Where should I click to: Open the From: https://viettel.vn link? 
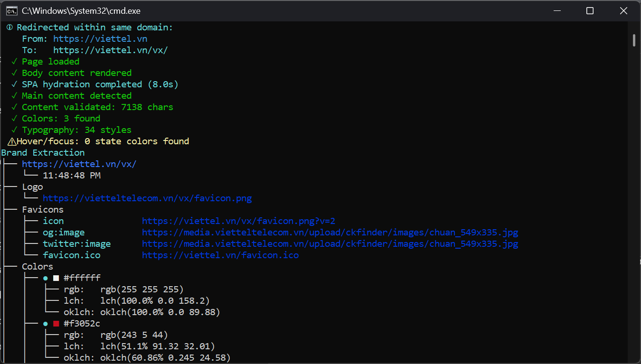[x=100, y=39]
